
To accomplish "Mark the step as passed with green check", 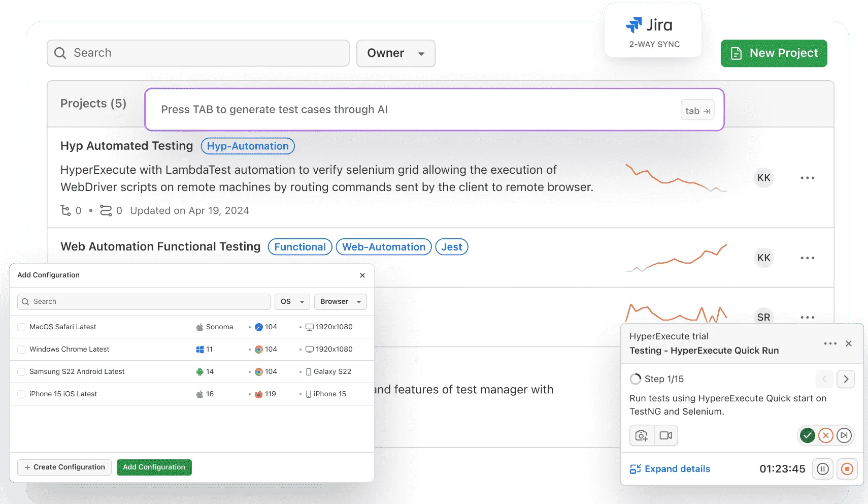I will [807, 435].
